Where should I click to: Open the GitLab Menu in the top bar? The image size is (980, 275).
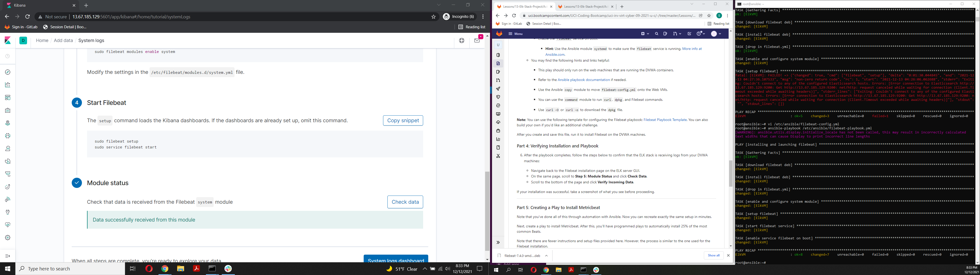pos(516,33)
